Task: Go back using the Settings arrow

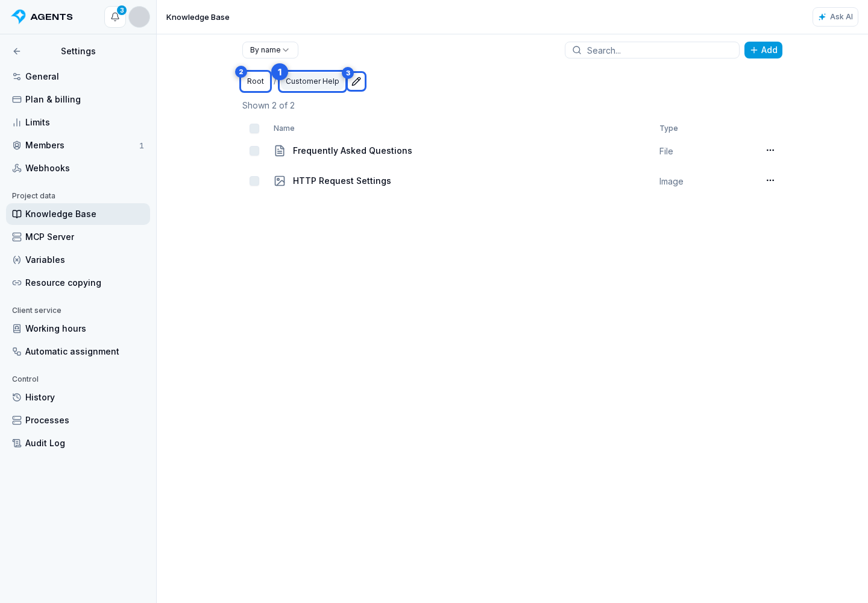Action: (17, 51)
